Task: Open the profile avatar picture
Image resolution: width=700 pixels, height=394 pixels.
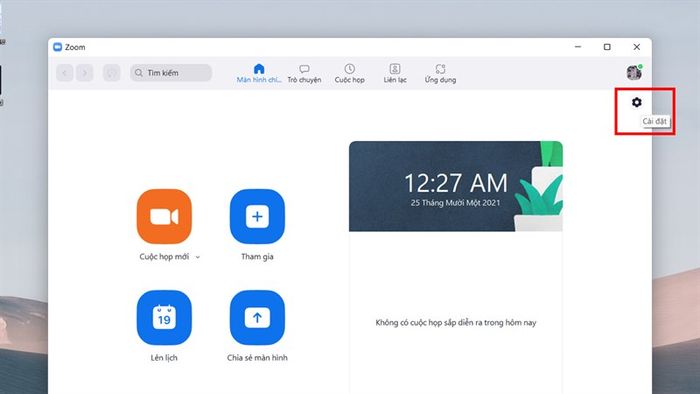Action: pos(634,72)
